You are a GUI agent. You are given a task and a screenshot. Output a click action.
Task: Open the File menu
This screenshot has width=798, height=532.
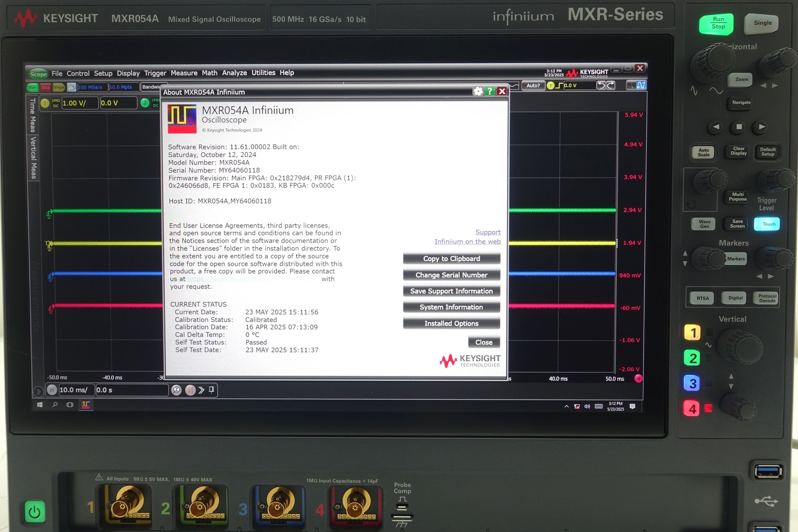coord(57,73)
